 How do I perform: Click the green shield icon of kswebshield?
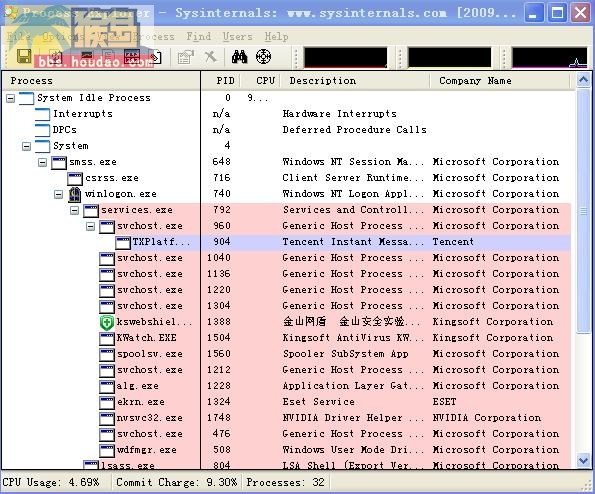tap(107, 323)
